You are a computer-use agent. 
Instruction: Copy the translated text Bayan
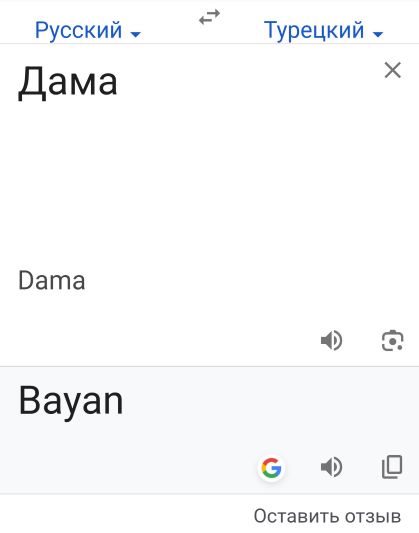392,467
